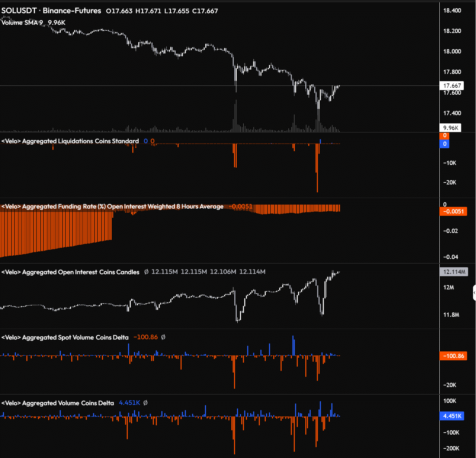
Task: Click the orange -100.86 spot delta label
Action: (453, 356)
